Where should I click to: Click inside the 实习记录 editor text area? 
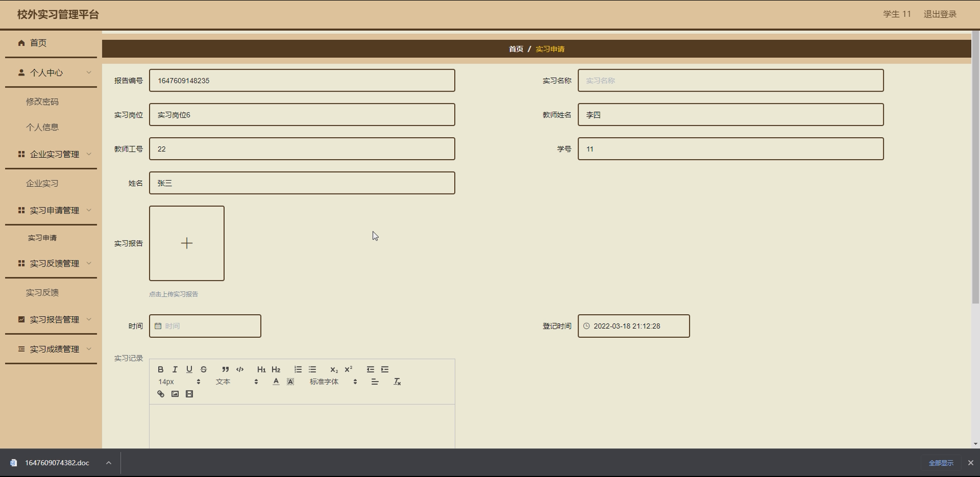302,426
